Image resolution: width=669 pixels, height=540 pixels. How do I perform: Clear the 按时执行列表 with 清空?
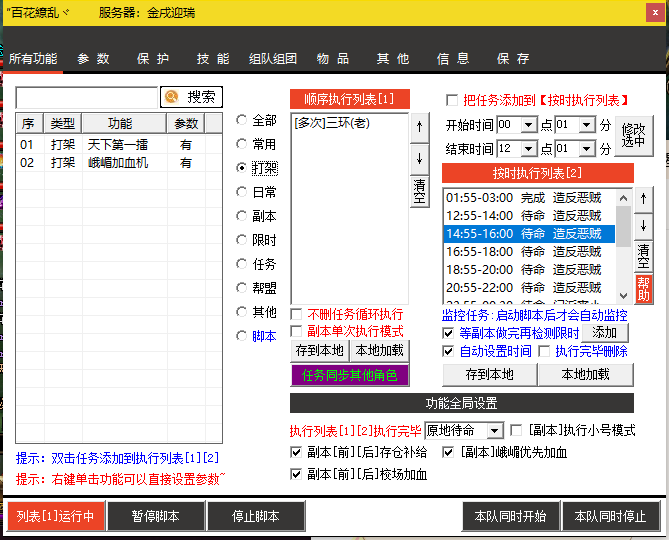point(643,256)
